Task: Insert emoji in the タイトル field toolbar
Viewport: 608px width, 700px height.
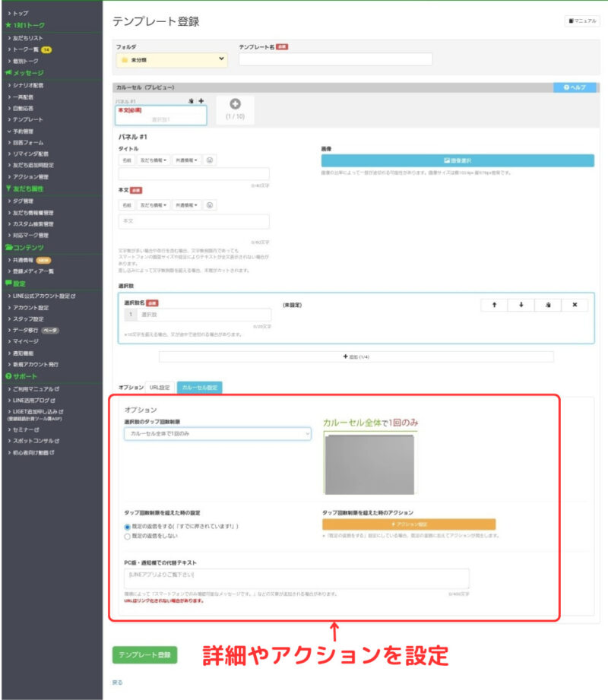Action: tap(209, 160)
